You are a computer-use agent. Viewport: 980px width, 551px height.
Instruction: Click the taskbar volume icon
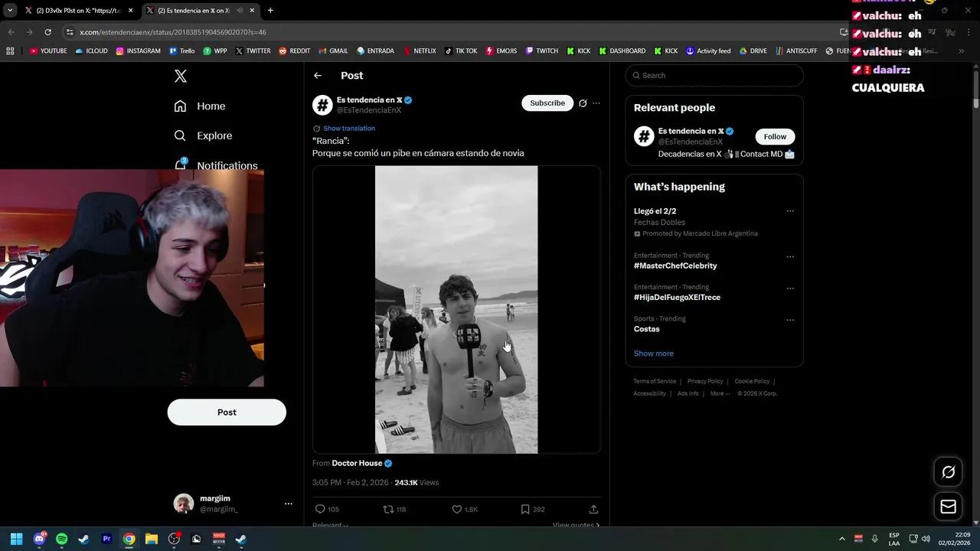[926, 539]
